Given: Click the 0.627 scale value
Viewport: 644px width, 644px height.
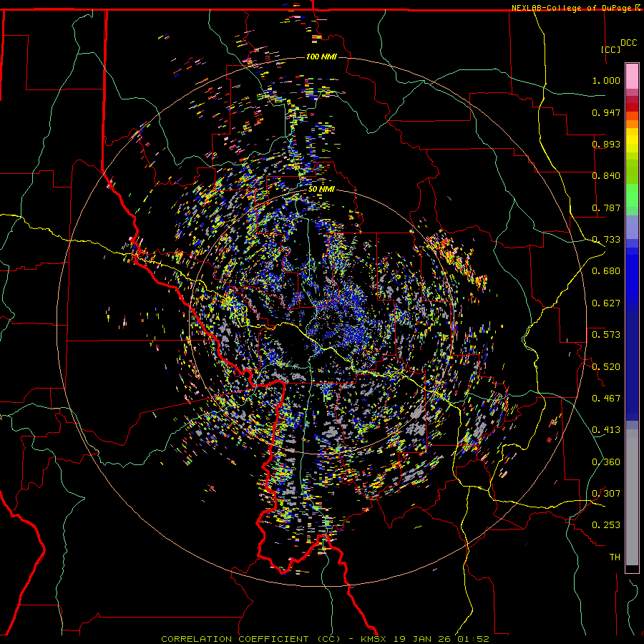Looking at the screenshot, I should pos(606,303).
